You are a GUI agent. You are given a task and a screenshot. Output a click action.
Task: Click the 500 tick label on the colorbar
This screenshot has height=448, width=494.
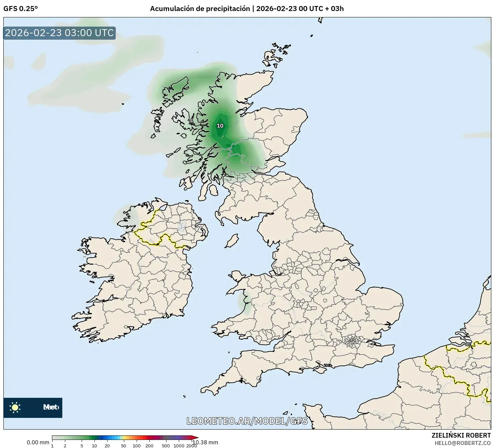165,446
